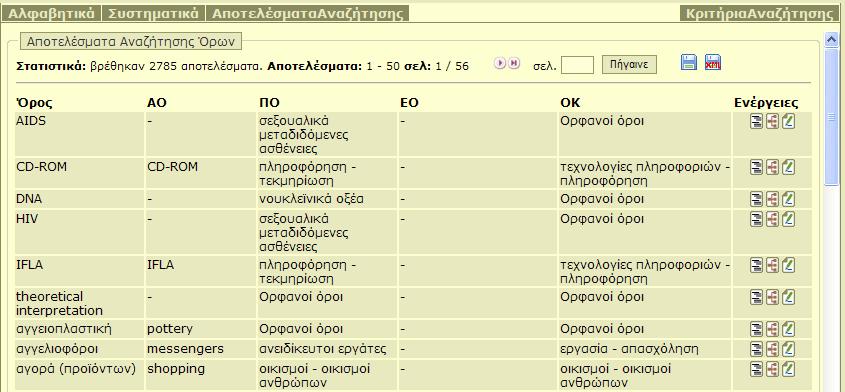Edit the αγγελιοφόροι term

(788, 349)
